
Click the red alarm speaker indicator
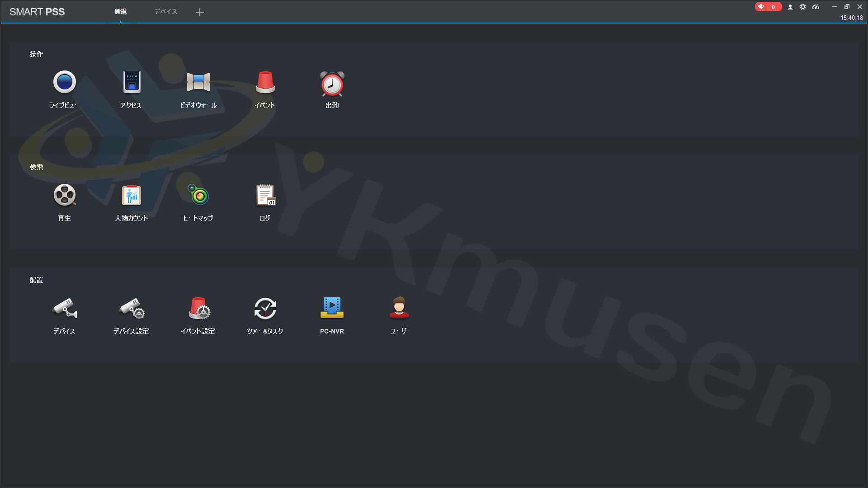(767, 7)
